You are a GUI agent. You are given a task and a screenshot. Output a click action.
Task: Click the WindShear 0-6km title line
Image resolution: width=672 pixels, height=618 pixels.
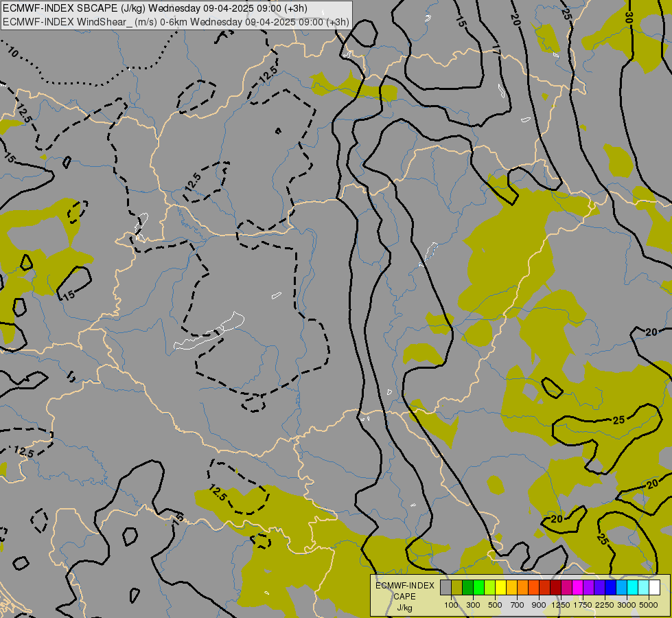[x=176, y=22]
